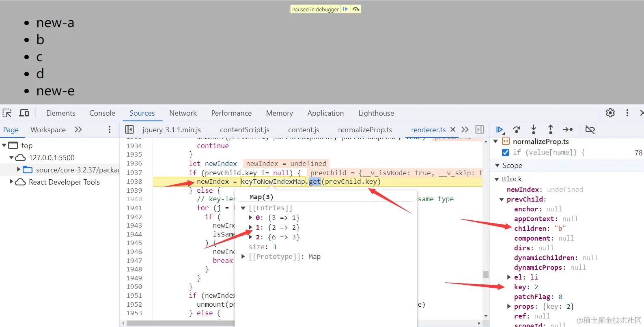Open navigator panel three-dot menu
The width and height of the screenshot is (644, 327).
109,129
